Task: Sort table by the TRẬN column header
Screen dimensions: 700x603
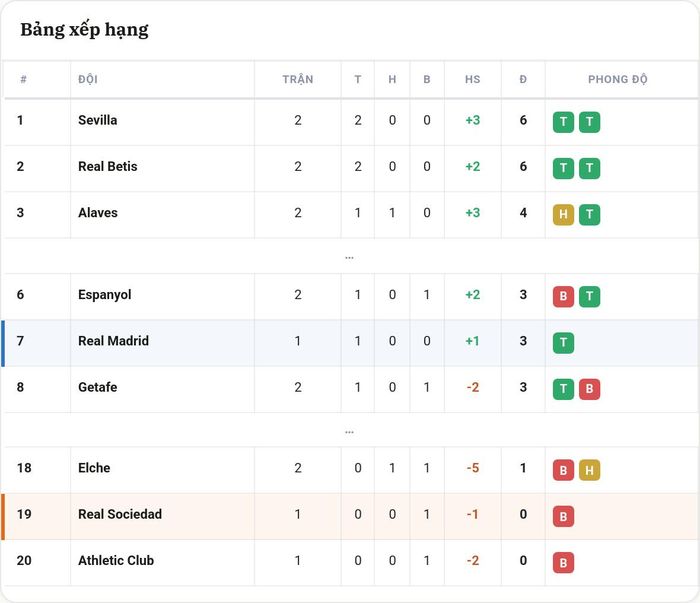Action: click(298, 79)
